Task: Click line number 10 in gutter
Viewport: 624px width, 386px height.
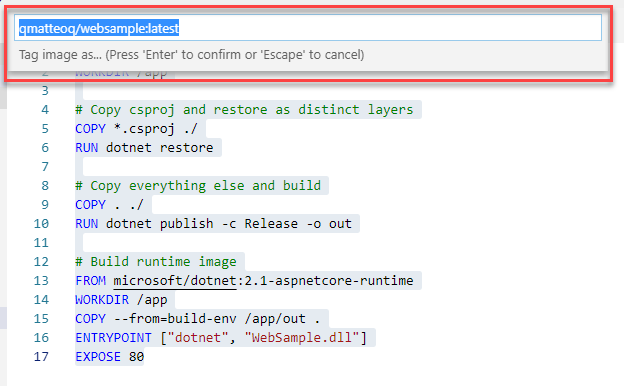Action: (x=41, y=224)
